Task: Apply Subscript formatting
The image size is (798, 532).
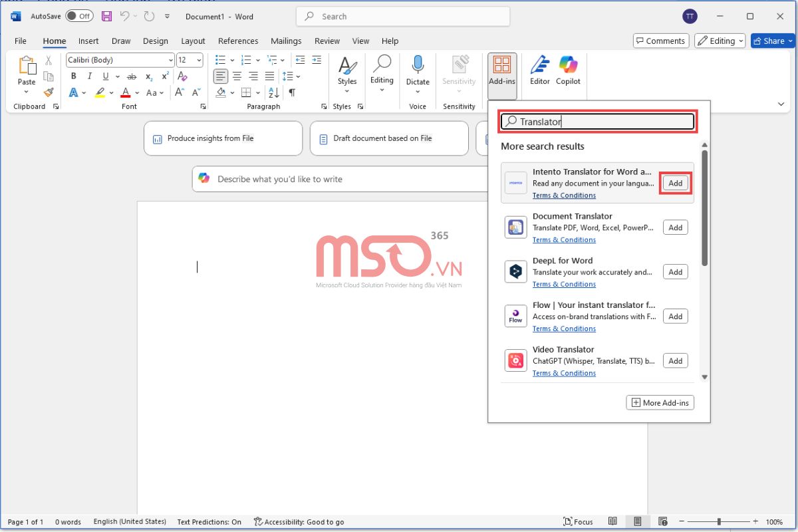Action: click(149, 76)
